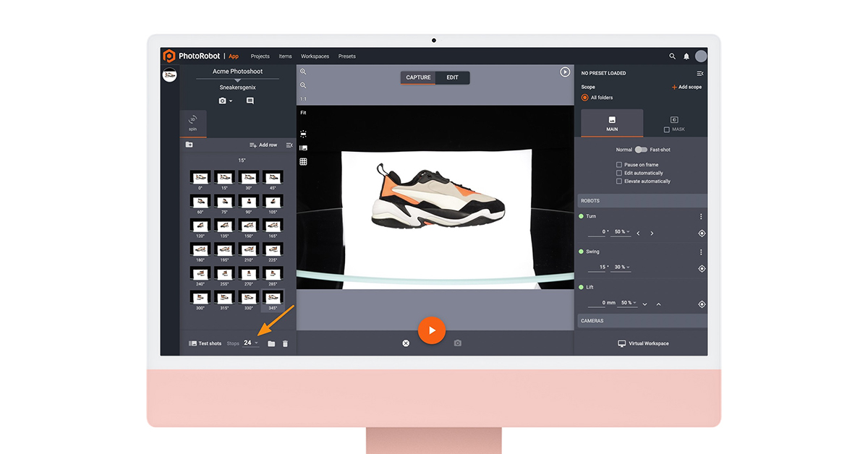This screenshot has height=454, width=868.
Task: Click the lower zoom magnifier in the viewer
Action: pyautogui.click(x=303, y=85)
